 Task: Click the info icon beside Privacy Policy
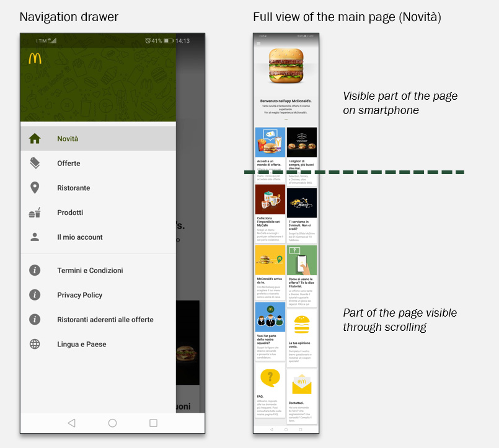pyautogui.click(x=35, y=295)
